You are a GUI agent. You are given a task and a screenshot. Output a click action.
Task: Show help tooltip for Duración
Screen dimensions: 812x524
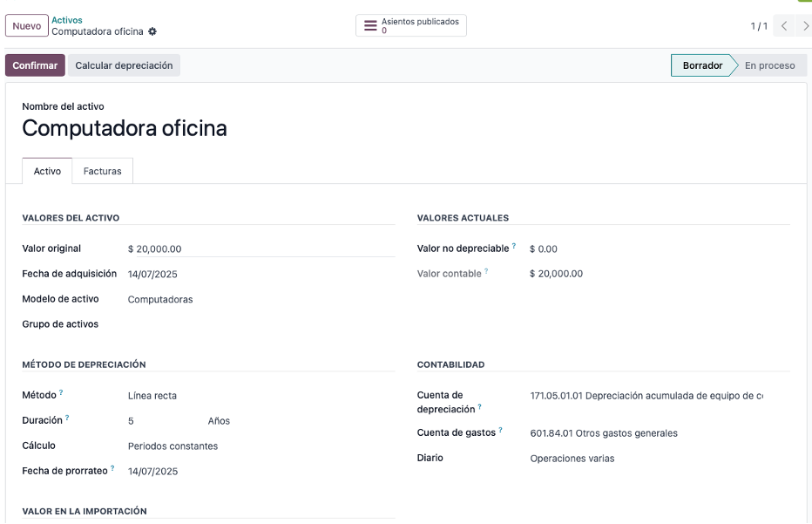pos(67,418)
